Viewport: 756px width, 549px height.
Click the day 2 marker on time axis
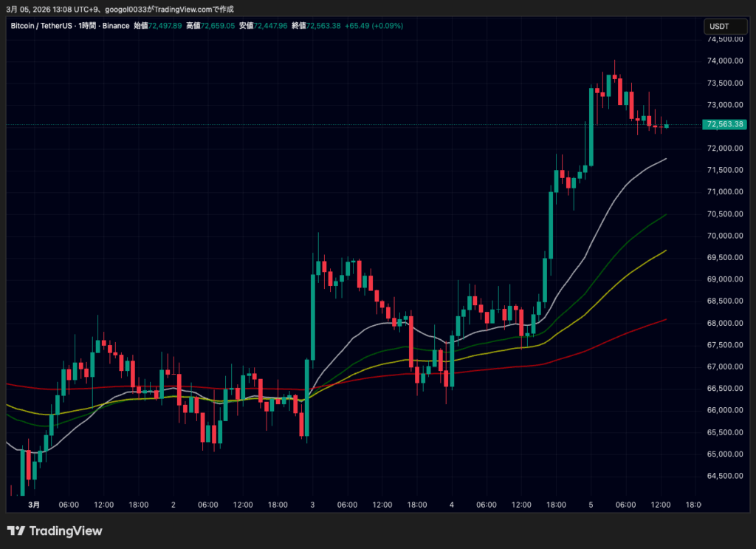point(173,505)
